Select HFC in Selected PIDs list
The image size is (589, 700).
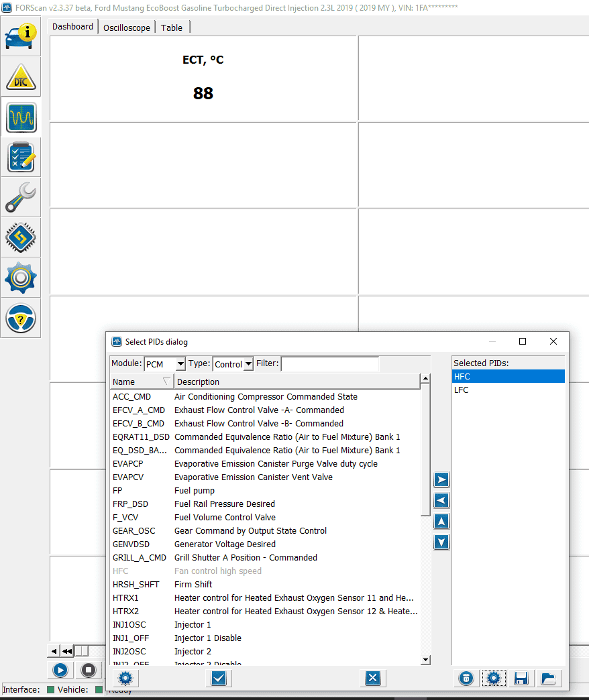point(508,376)
